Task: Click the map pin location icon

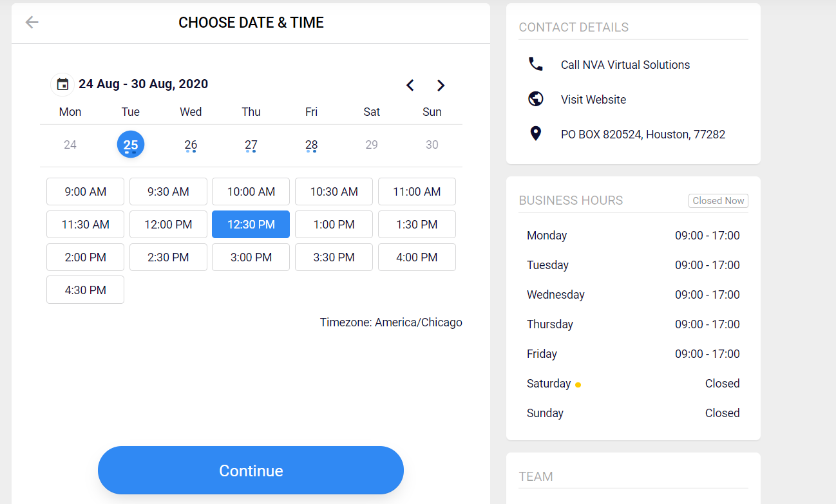Action: pyautogui.click(x=535, y=134)
